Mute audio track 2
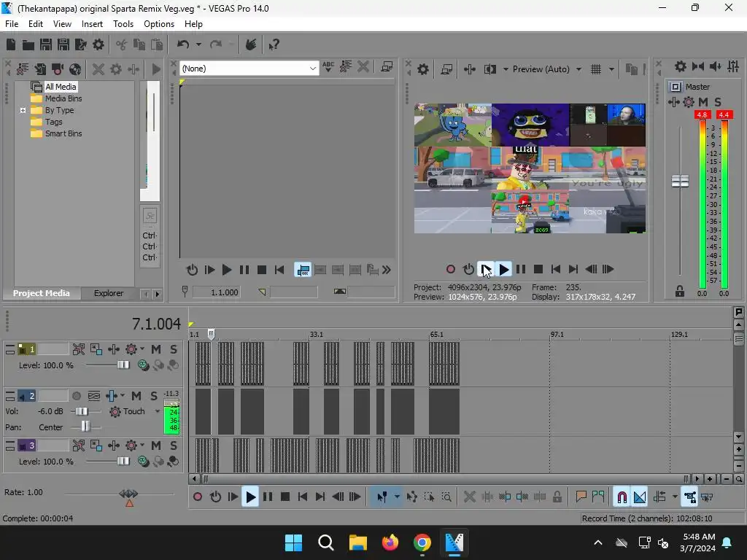 [136, 396]
